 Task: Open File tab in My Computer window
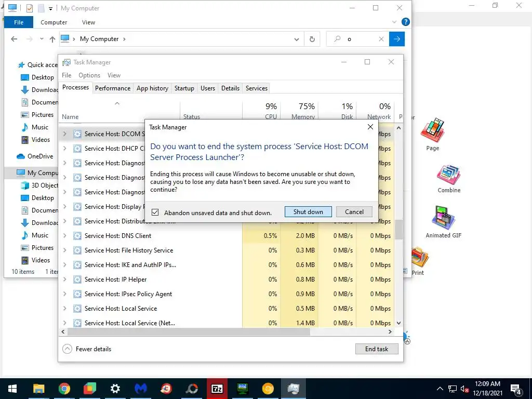tap(19, 22)
